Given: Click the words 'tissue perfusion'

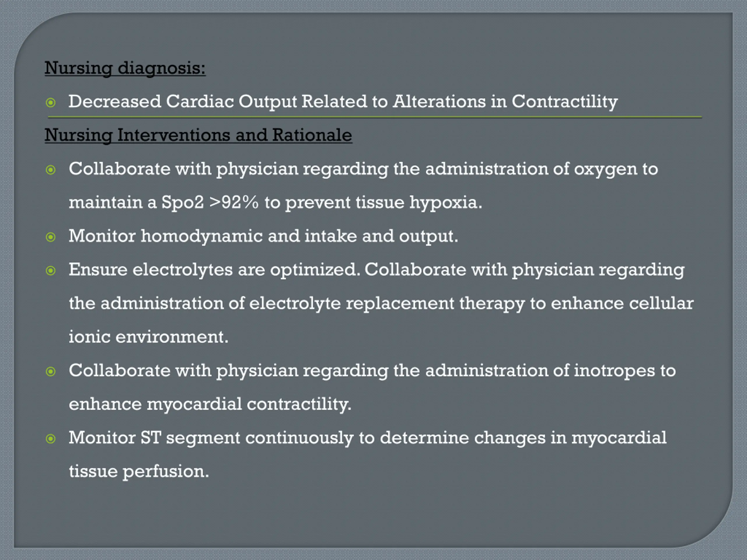Looking at the screenshot, I should [139, 472].
